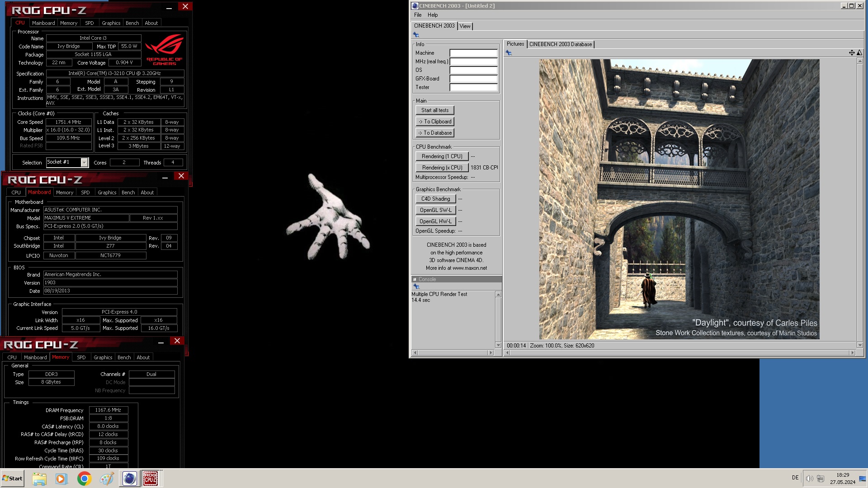Click the Republic of Gamers logo

tap(164, 50)
